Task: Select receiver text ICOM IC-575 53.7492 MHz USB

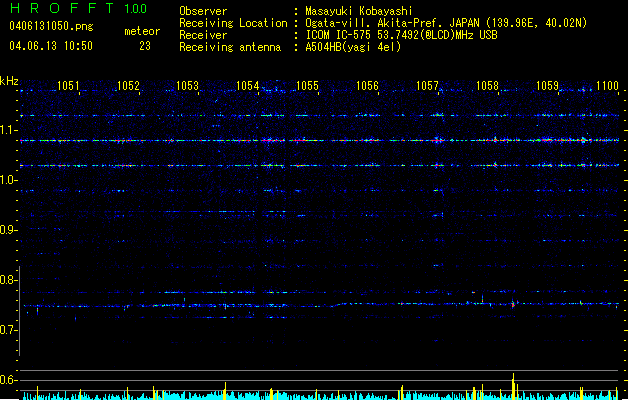Action: point(401,35)
